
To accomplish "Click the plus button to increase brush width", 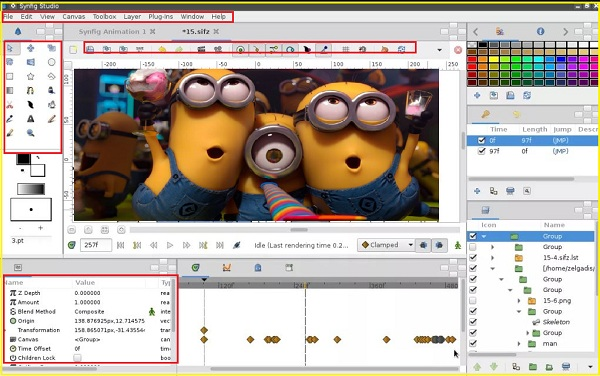I will click(x=40, y=228).
